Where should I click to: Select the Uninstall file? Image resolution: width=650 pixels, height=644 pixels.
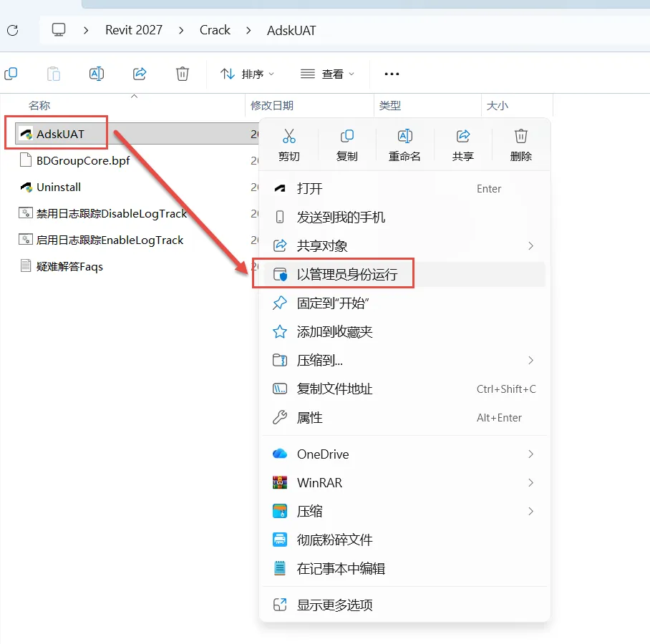[x=59, y=187]
